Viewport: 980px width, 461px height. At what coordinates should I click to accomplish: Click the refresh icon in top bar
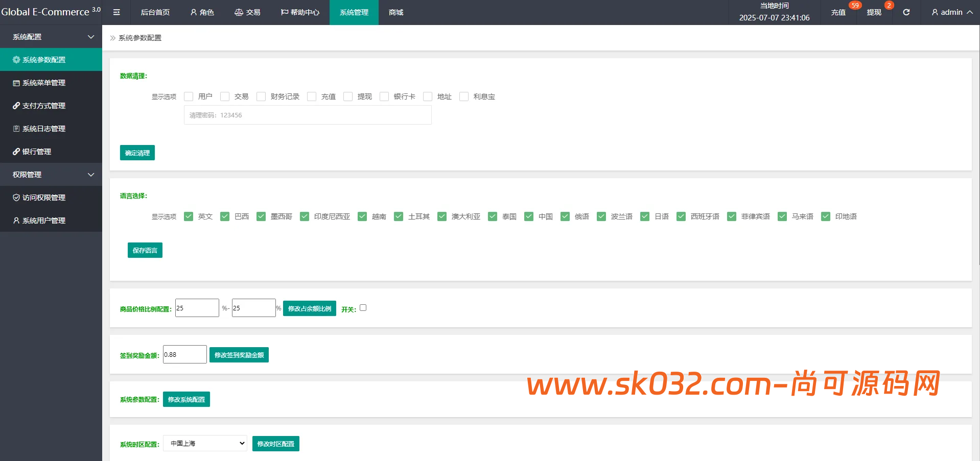(906, 12)
